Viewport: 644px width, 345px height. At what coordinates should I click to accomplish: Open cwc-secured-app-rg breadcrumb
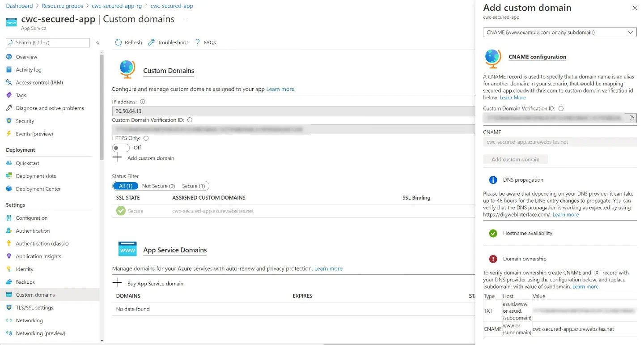(117, 6)
